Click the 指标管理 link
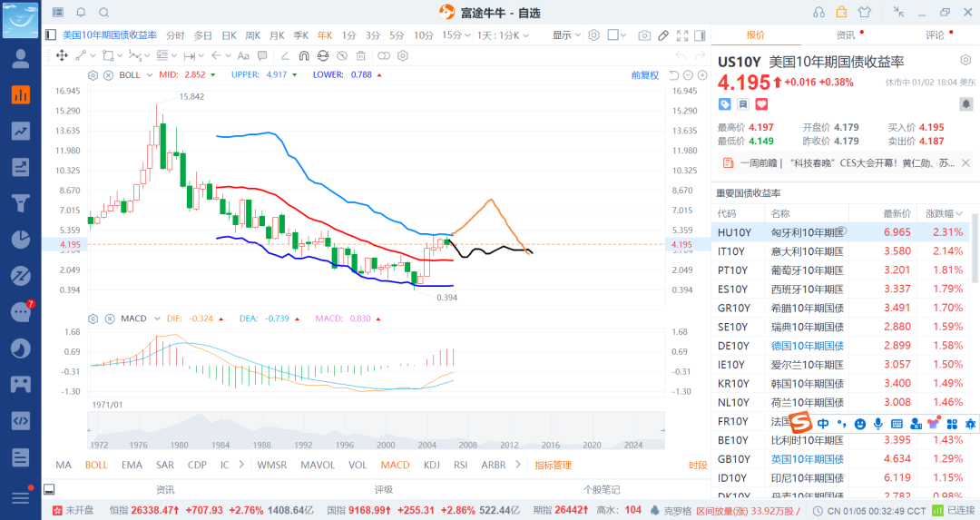980x520 pixels. coord(553,465)
